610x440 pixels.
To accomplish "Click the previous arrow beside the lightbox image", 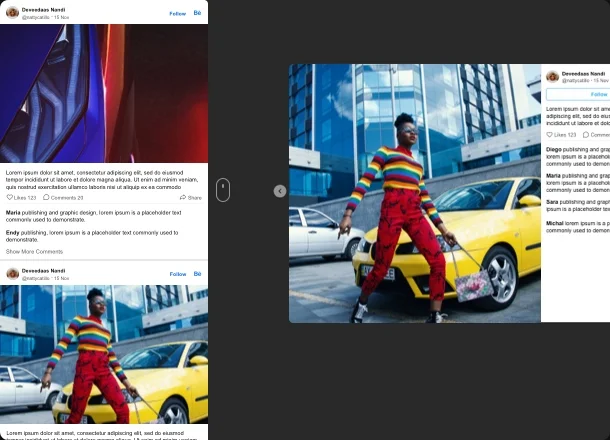I will pos(280,191).
